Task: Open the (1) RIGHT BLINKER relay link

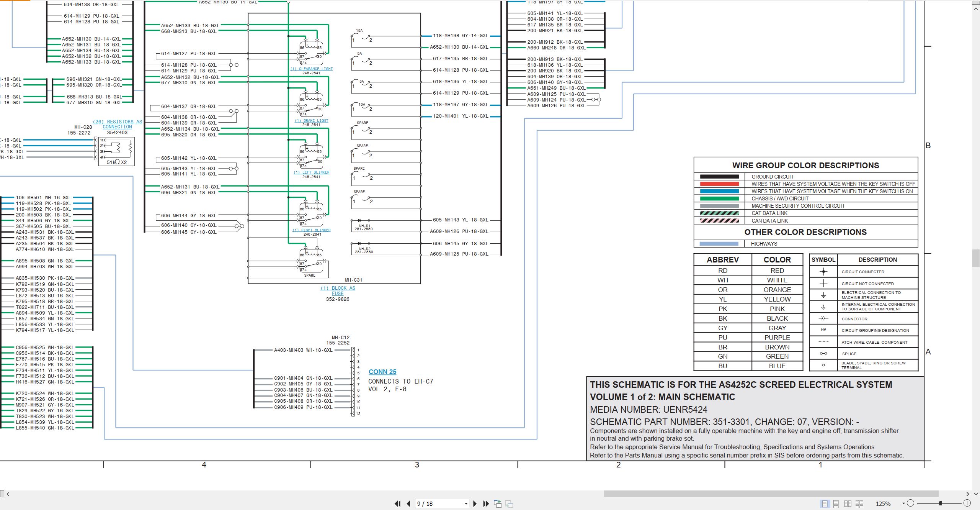Action: [311, 230]
